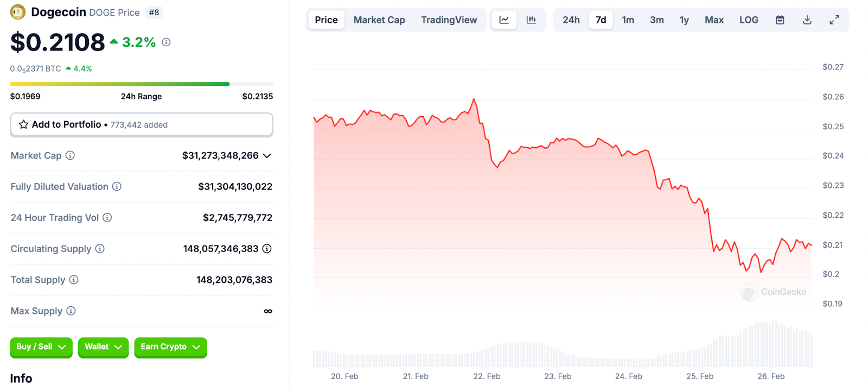Click the $31,304,130,022 valuation value

pyautogui.click(x=235, y=186)
